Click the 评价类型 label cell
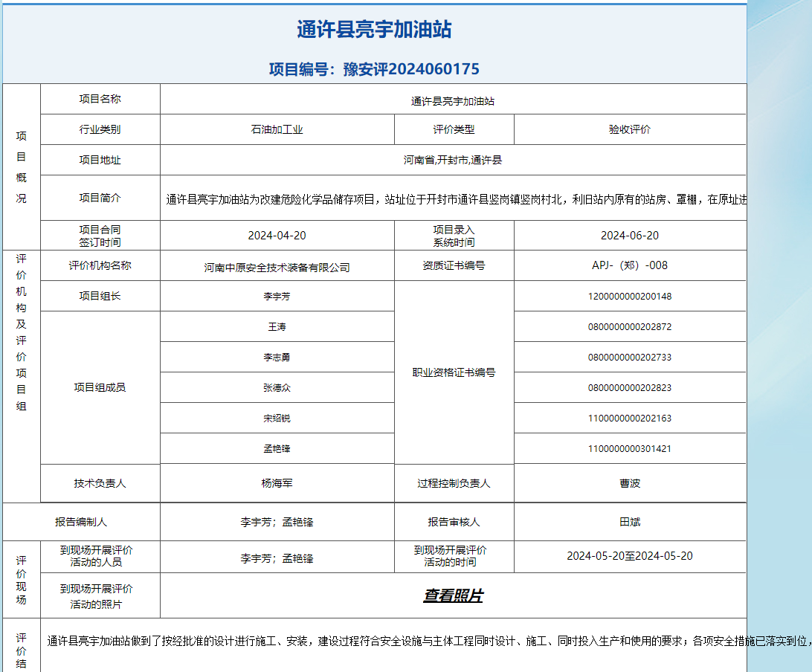Viewport: 812px width, 672px height. tap(454, 129)
